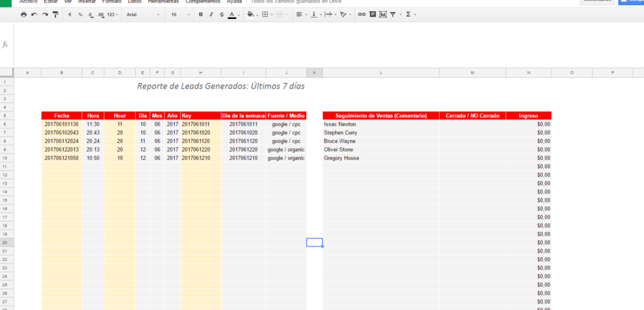This screenshot has height=310, width=644.
Task: Redo the last action
Action: click(45, 14)
